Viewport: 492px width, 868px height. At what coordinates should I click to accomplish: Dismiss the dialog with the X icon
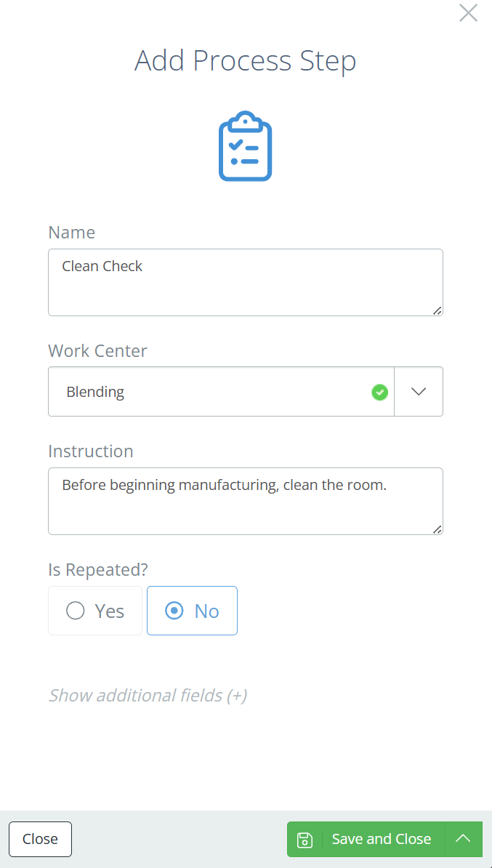[x=468, y=13]
